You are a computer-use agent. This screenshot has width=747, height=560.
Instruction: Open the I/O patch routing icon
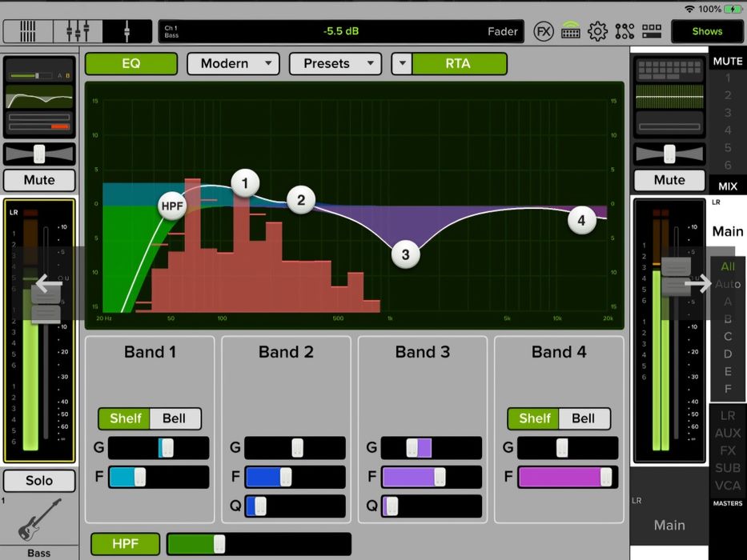[625, 31]
